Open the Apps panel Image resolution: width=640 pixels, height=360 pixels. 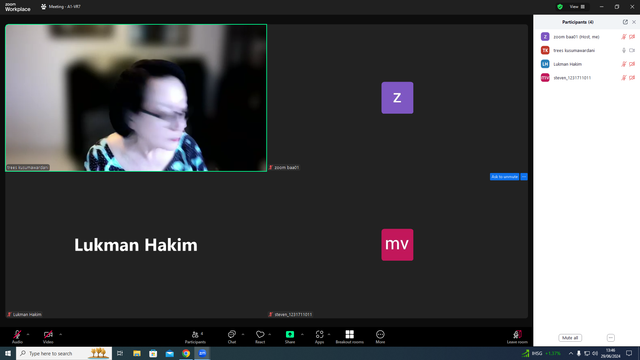(x=320, y=337)
